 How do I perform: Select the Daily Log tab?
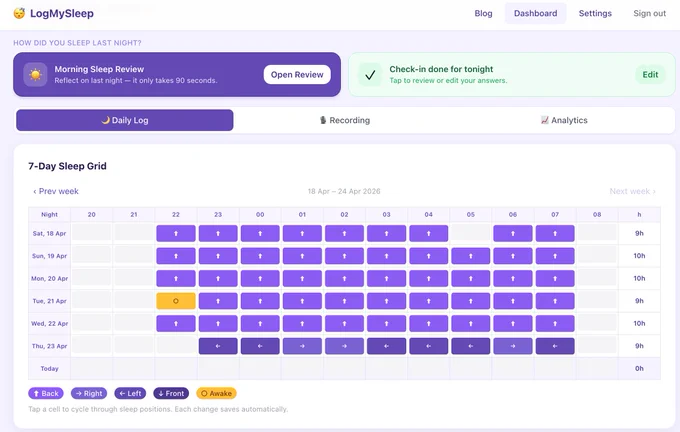(x=125, y=120)
